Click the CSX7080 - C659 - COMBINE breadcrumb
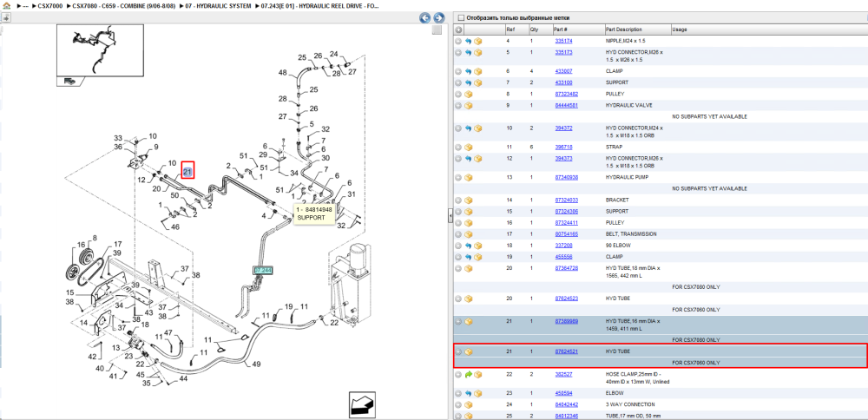This screenshot has width=868, height=420. (x=124, y=5)
